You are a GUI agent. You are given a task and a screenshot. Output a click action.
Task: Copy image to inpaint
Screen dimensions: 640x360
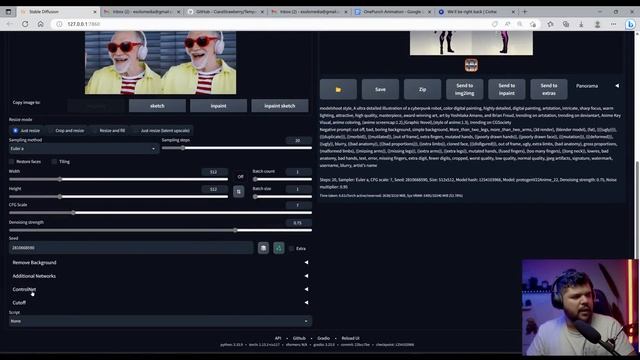(x=218, y=106)
